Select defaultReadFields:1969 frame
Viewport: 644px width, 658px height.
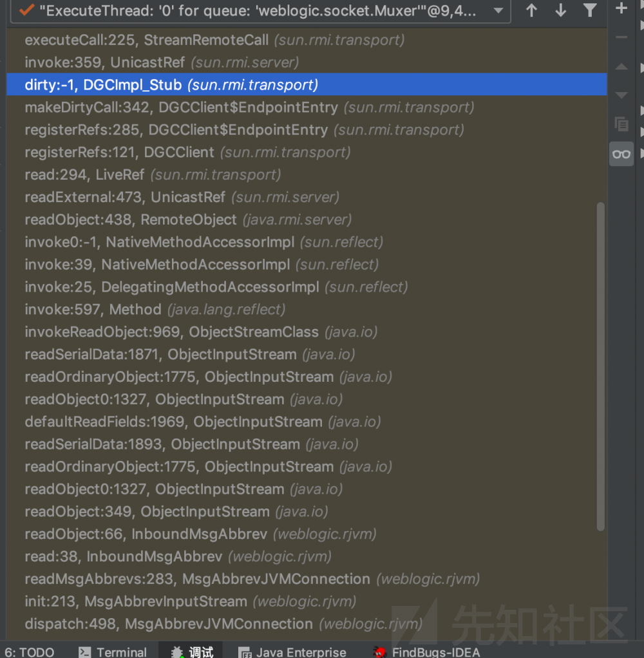(307, 422)
